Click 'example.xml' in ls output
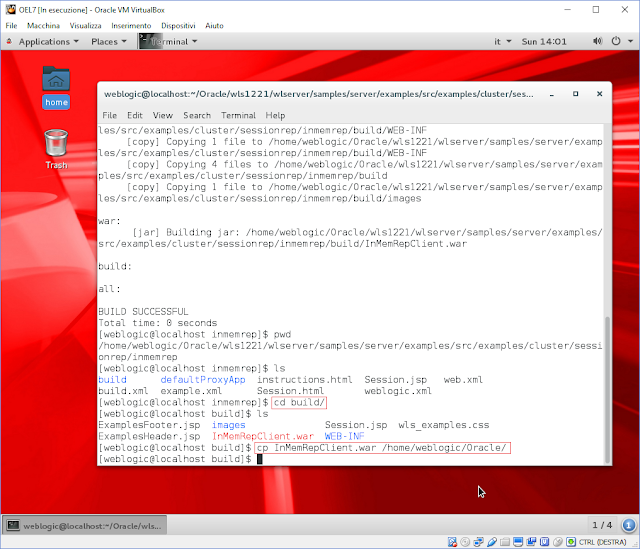This screenshot has width=640, height=549. [x=191, y=391]
